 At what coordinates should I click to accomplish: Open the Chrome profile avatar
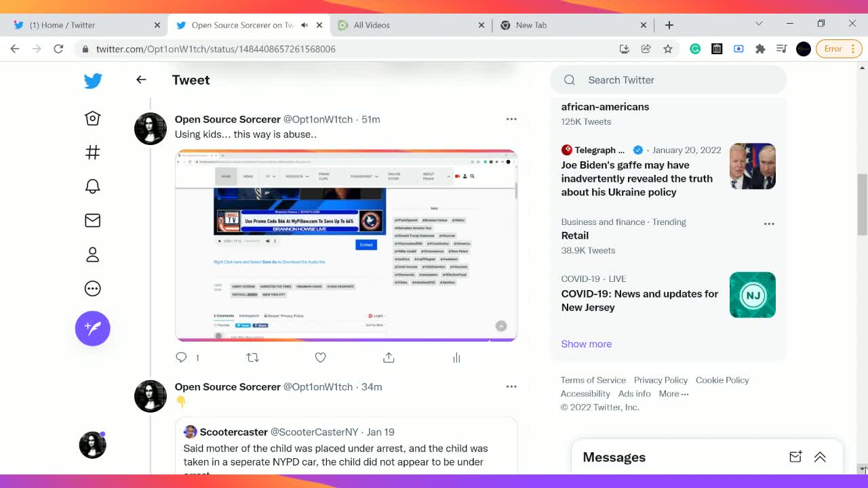[x=804, y=49]
